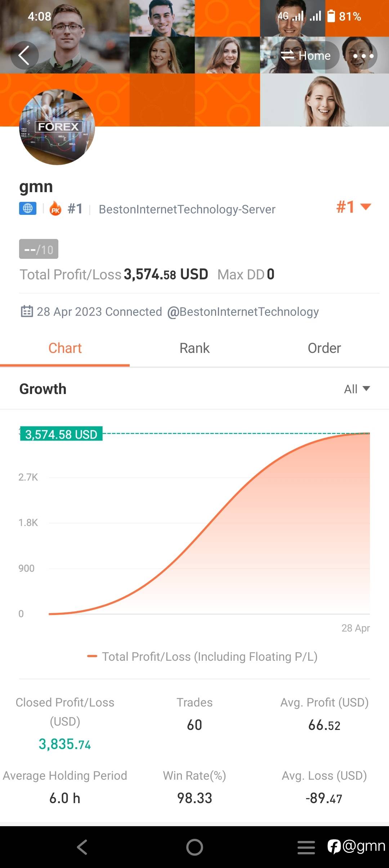This screenshot has width=389, height=868.
Task: Select the Chart tab
Action: pos(65,348)
